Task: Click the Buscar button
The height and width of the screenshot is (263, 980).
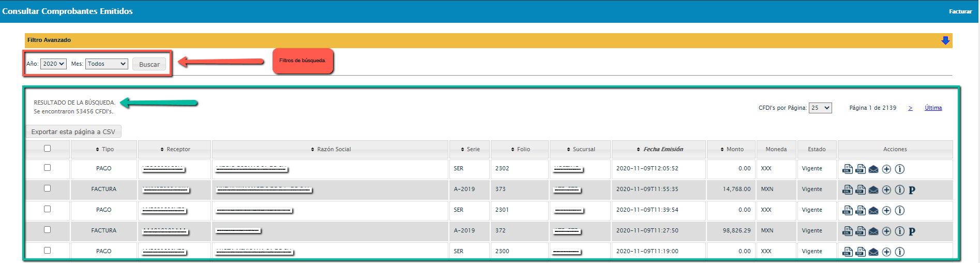Action: (x=149, y=64)
